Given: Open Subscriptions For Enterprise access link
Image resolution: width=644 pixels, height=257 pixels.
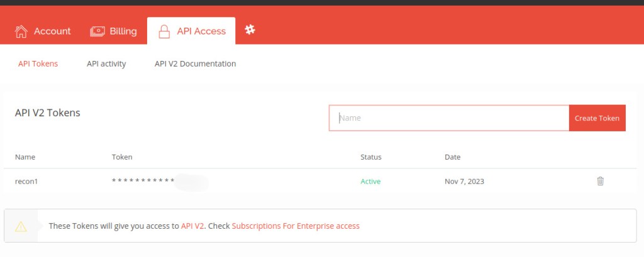Looking at the screenshot, I should click(x=296, y=226).
